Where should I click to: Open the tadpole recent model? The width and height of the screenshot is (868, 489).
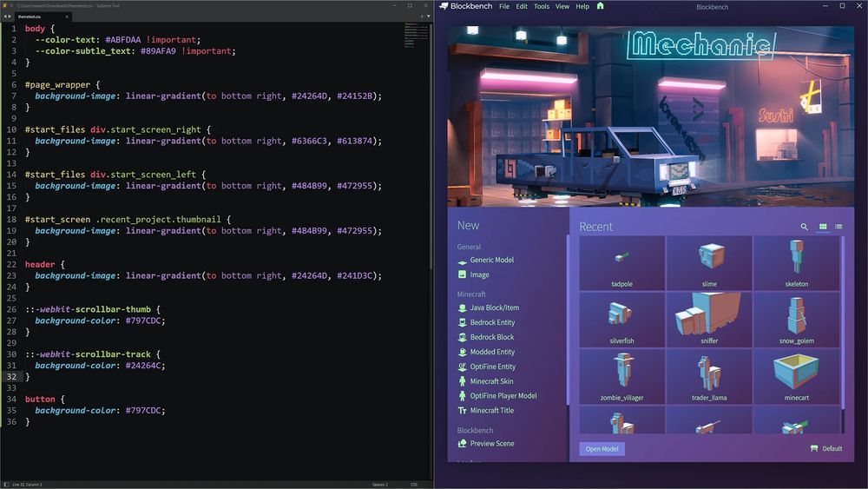(621, 263)
